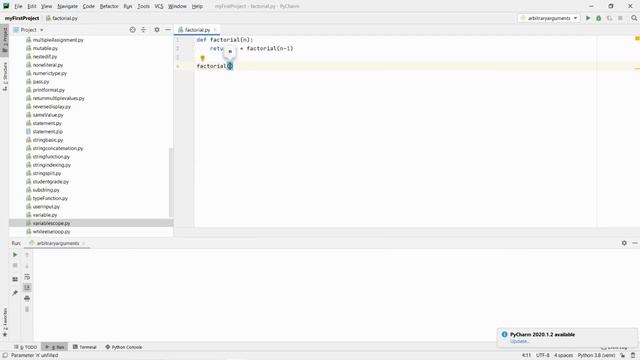Open the TODO tool window
The height and width of the screenshot is (360, 640).
25,347
